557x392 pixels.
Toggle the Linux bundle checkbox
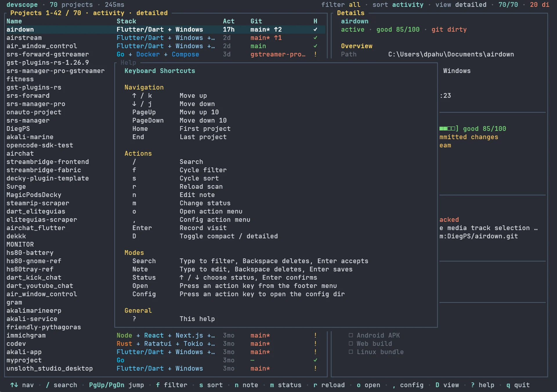[351, 352]
